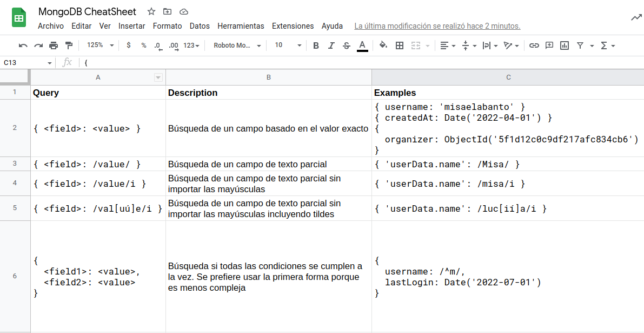
Task: Open the Insertar menu
Action: pyautogui.click(x=132, y=26)
